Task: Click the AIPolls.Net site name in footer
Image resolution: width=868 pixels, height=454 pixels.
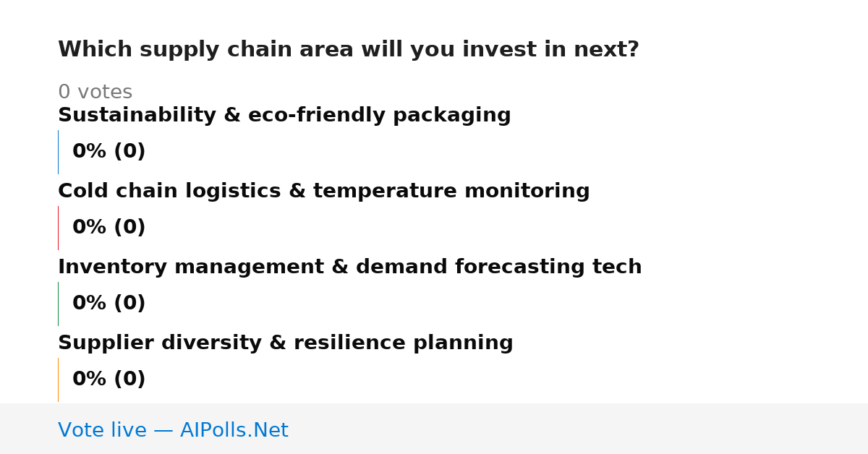Action: 234,431
